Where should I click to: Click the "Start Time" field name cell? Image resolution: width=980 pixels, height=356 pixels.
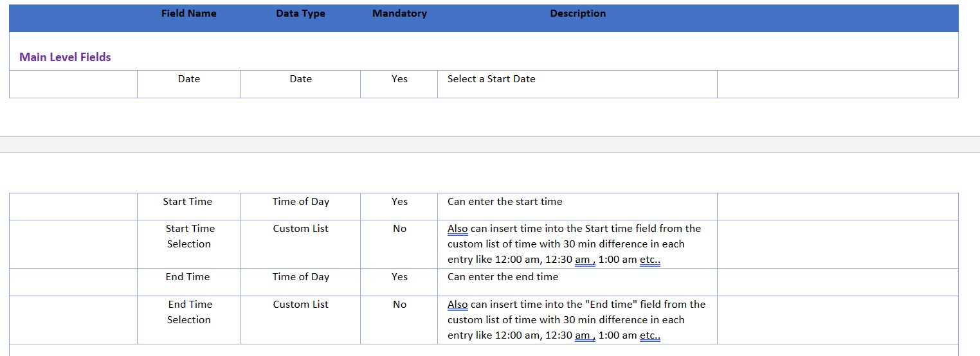pyautogui.click(x=188, y=202)
